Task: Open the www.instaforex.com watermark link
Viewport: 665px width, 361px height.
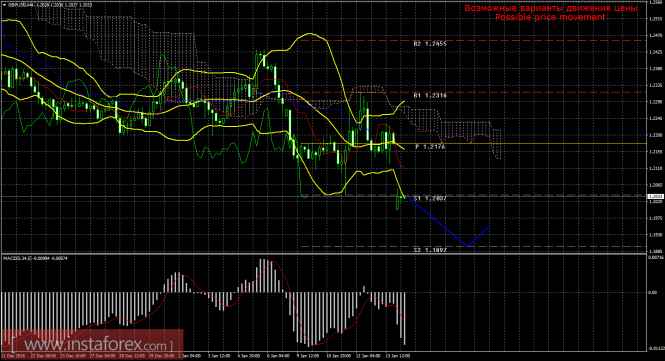Action: pos(92,344)
